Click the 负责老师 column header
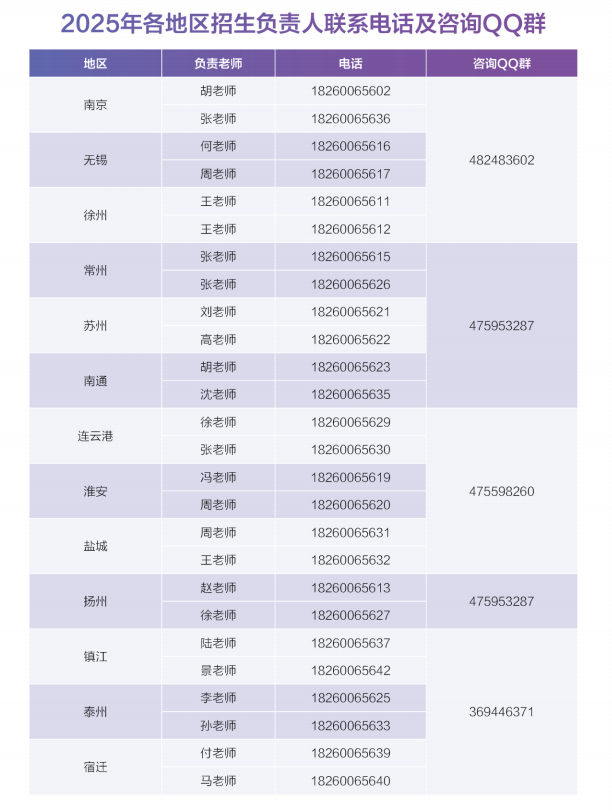 tap(218, 63)
